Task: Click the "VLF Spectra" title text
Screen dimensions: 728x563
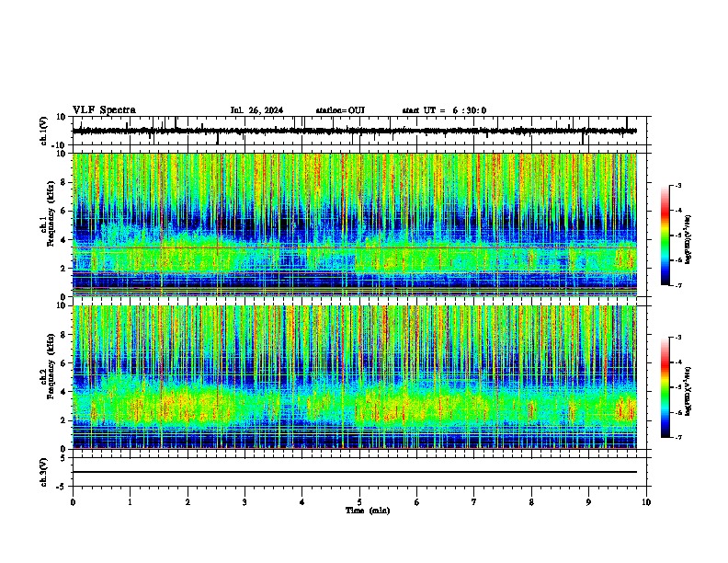Action: 104,110
